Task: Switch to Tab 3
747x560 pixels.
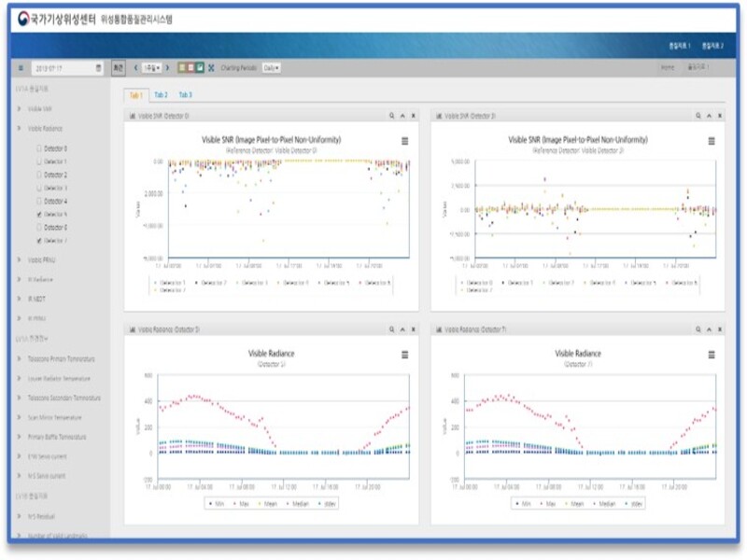Action: 186,94
